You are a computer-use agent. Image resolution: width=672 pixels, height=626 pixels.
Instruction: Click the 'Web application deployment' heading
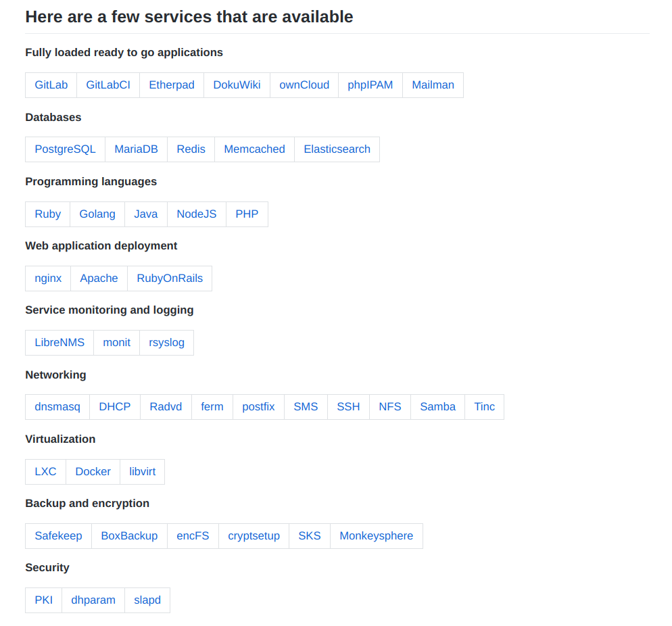click(101, 246)
